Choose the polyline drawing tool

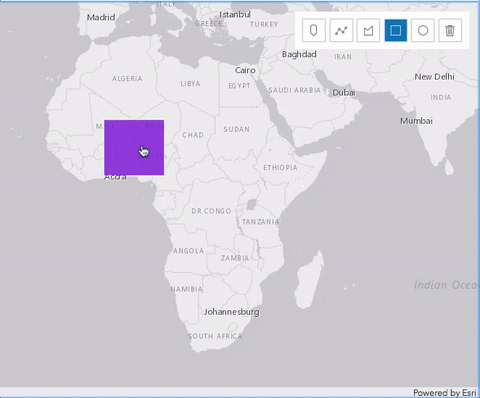341,30
